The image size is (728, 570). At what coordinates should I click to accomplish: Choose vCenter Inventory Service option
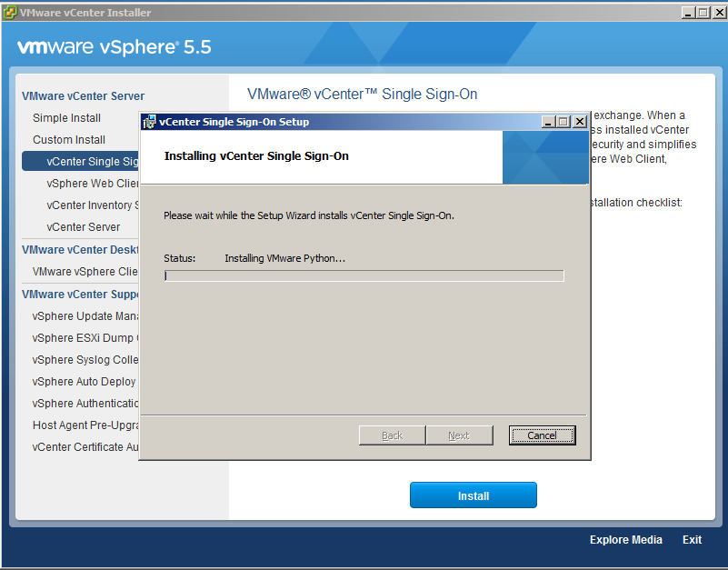91,205
